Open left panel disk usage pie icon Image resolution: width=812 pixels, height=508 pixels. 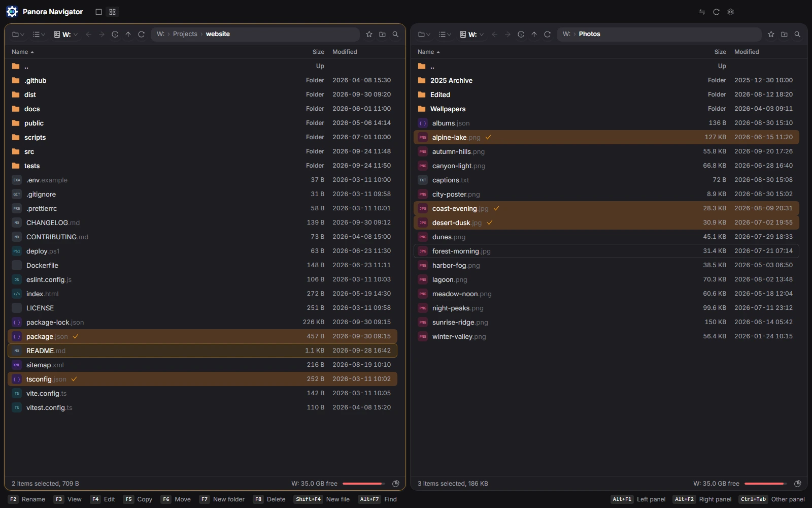point(395,484)
